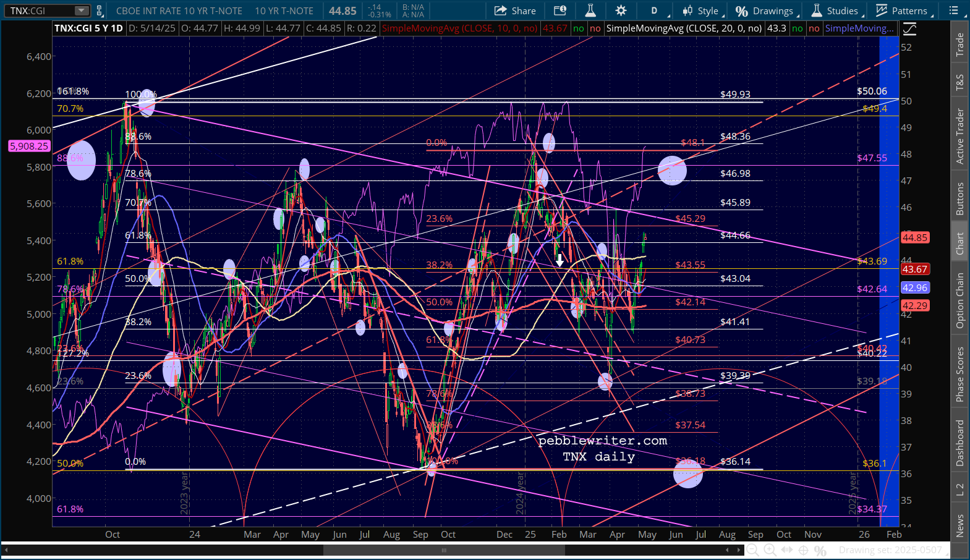The image size is (970, 560).
Task: Zoom in with the magnifier plus icon
Action: point(770,550)
